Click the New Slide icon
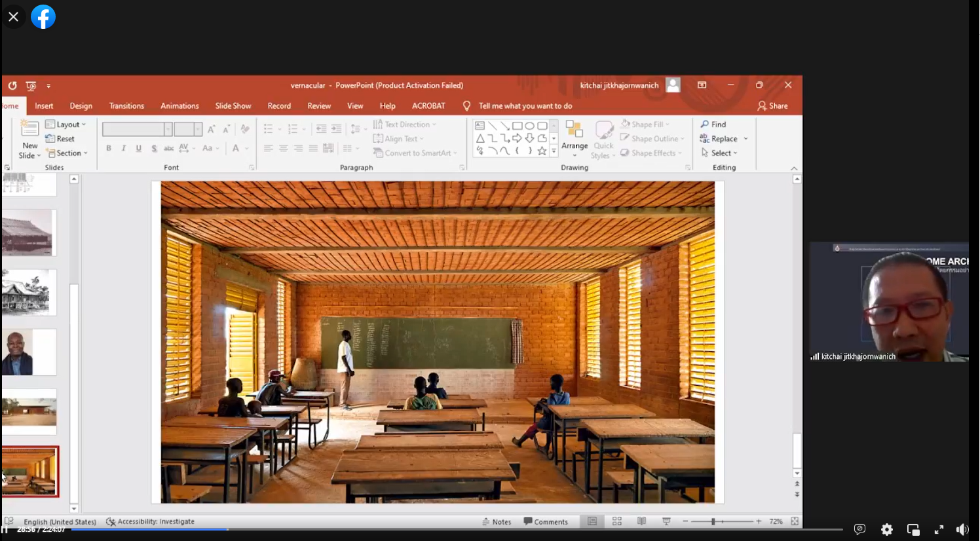The width and height of the screenshot is (980, 541). point(29,129)
